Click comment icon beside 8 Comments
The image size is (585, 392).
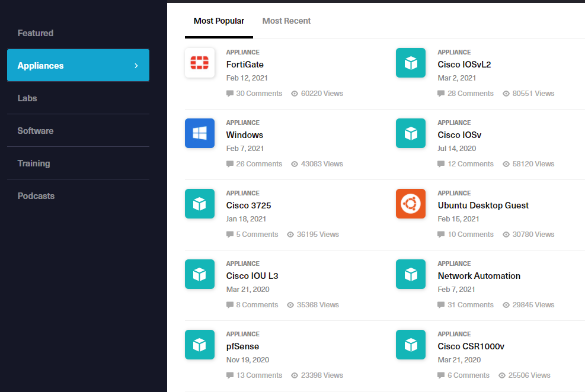(230, 305)
